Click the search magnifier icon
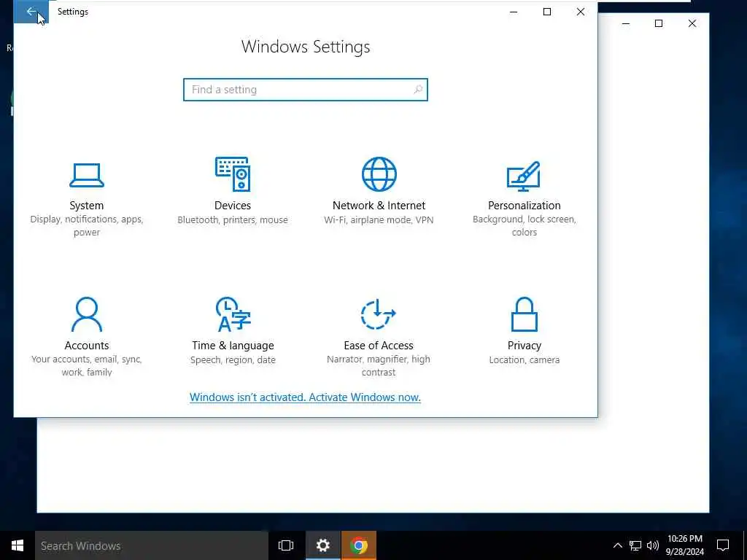Viewport: 747px width, 560px height. pyautogui.click(x=418, y=90)
